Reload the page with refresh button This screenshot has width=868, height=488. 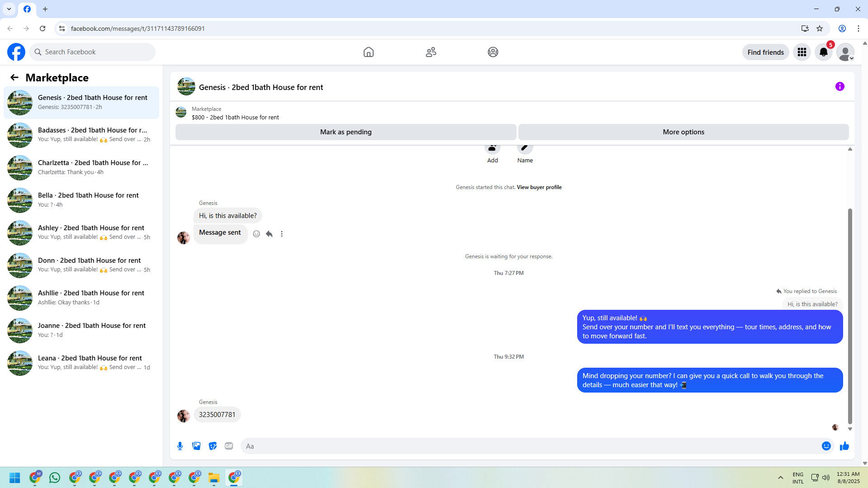point(43,28)
